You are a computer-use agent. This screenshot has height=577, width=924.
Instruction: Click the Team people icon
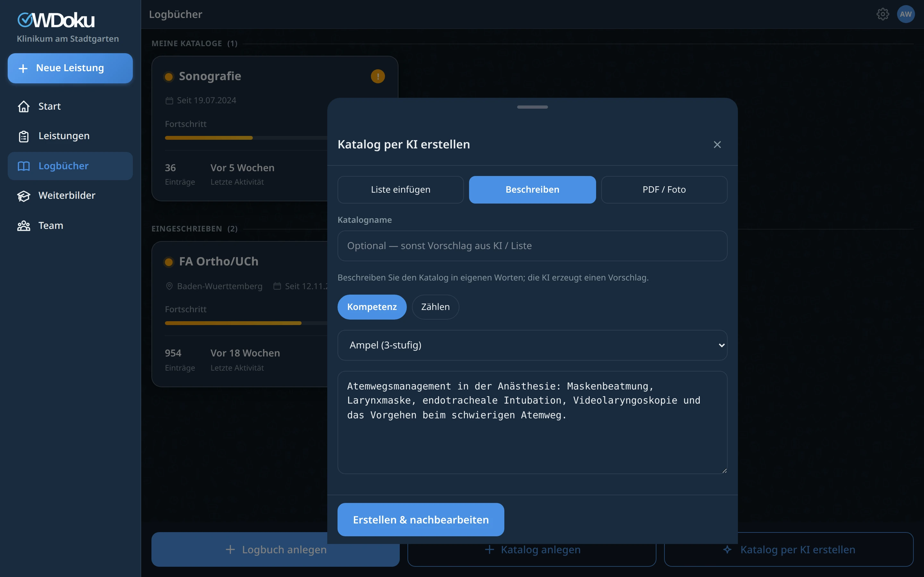(24, 226)
